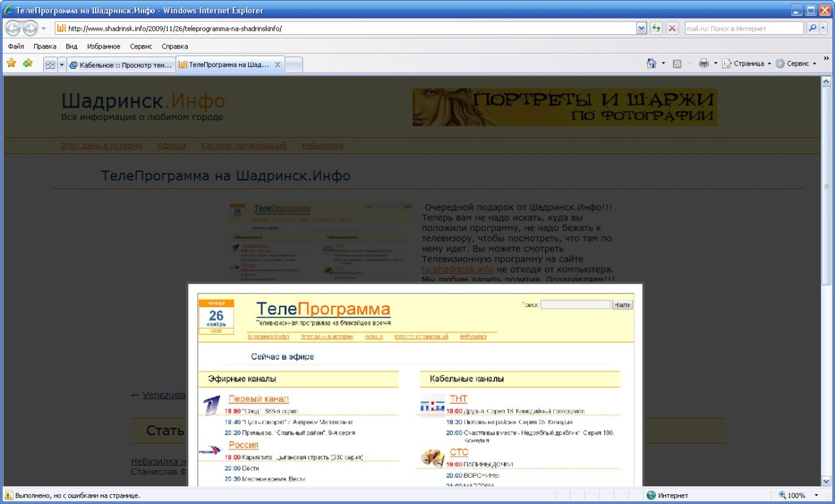Expand the tab list dropdown arrow
835x504 pixels.
pyautogui.click(x=62, y=65)
